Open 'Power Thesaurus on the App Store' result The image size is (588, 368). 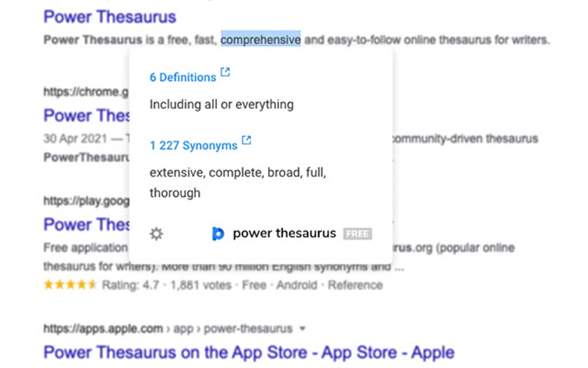[249, 352]
